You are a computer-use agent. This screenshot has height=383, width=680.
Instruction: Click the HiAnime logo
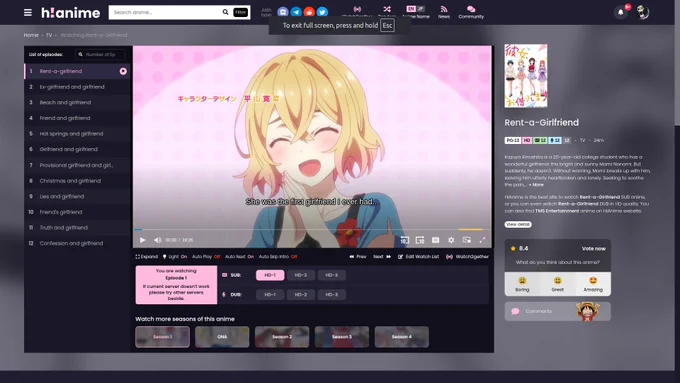tap(70, 13)
